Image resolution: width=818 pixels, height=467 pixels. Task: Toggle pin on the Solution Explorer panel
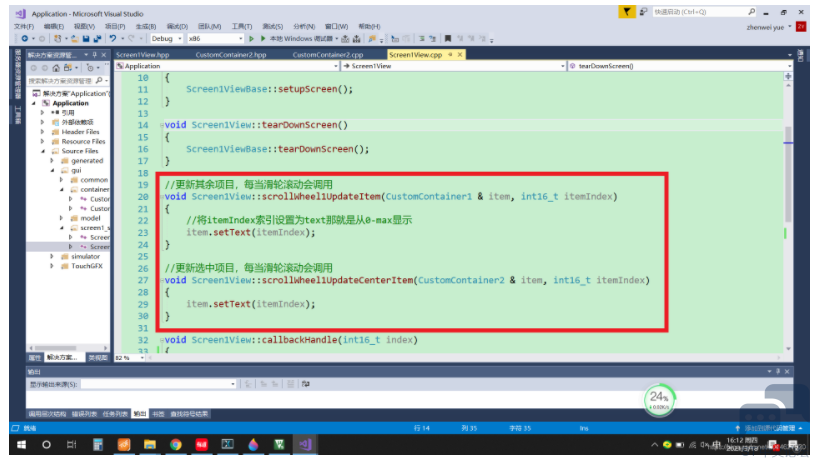(x=92, y=54)
